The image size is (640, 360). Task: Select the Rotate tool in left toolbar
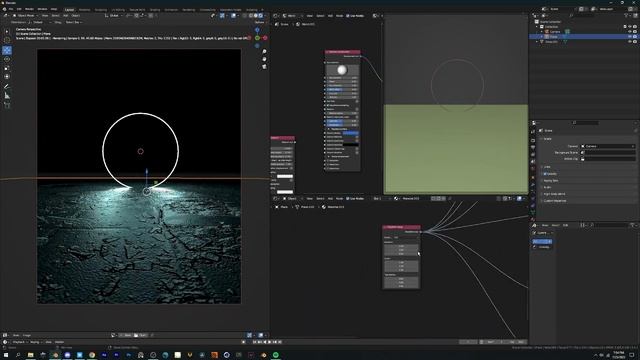tap(7, 59)
